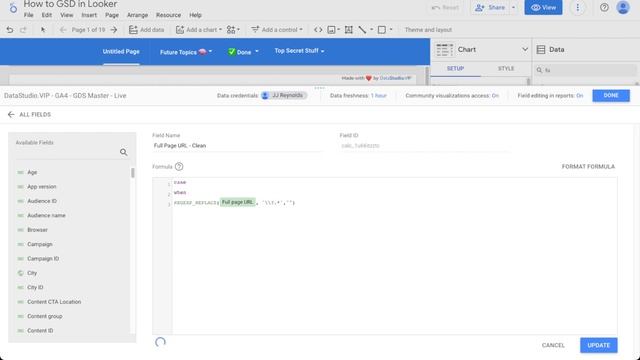The height and width of the screenshot is (360, 640).
Task: Open the more options three-dot menu
Action: [578, 7]
